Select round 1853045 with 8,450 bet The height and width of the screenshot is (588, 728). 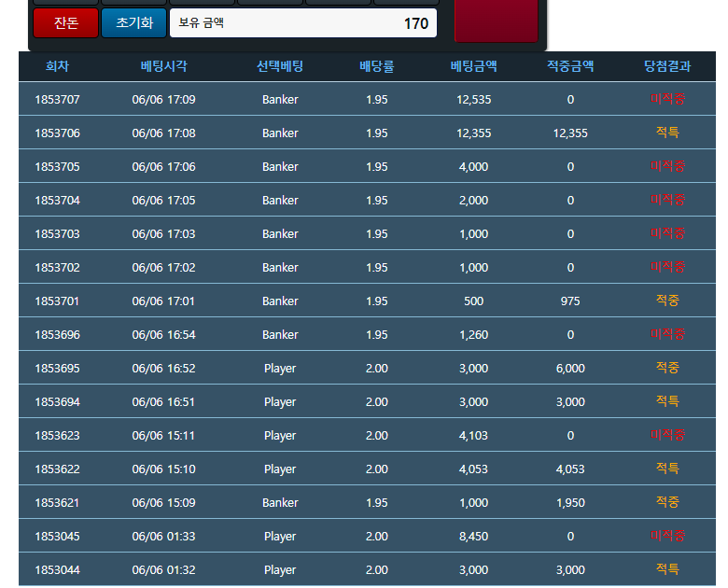click(x=367, y=536)
